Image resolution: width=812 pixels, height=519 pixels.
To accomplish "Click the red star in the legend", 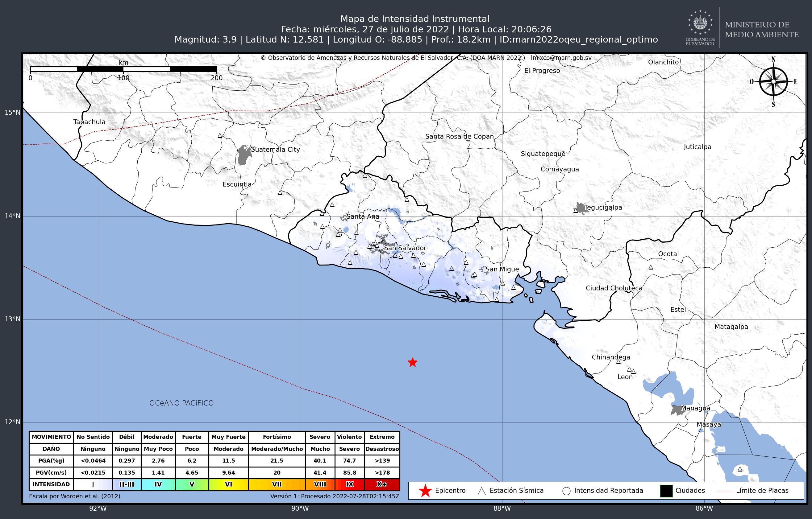I will pyautogui.click(x=425, y=491).
